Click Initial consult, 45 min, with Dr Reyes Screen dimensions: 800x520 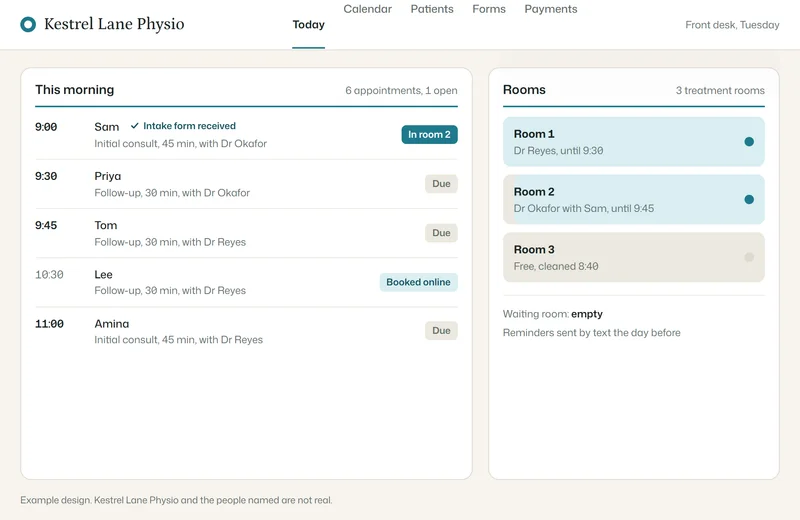pyautogui.click(x=179, y=340)
